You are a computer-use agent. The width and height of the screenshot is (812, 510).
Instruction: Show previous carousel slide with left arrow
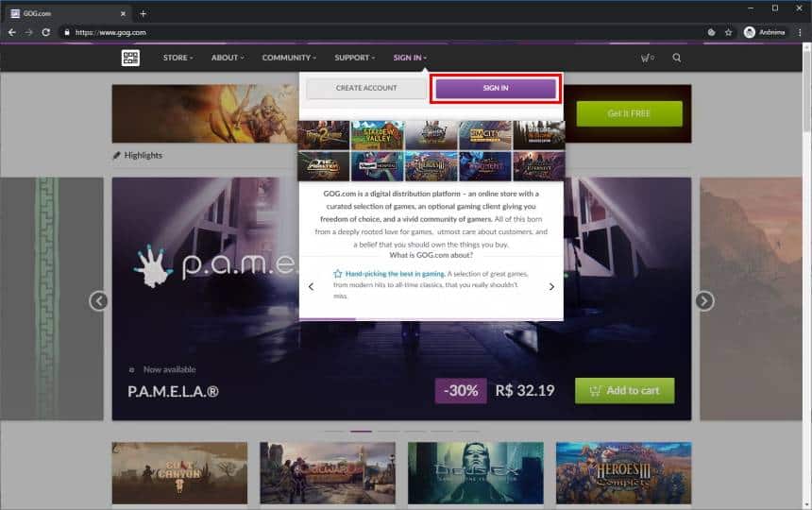[98, 301]
